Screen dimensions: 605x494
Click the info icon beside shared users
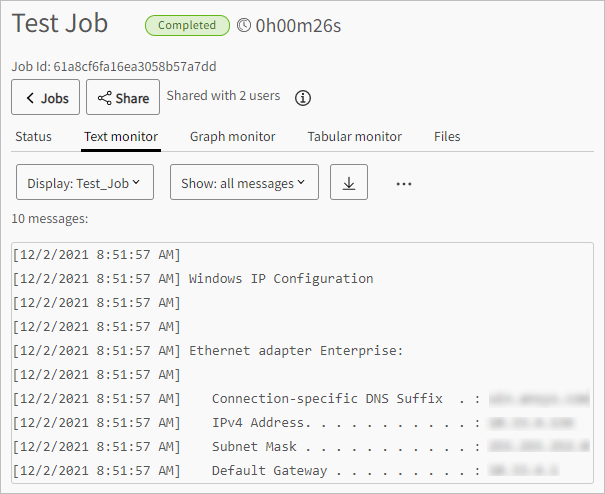[303, 98]
